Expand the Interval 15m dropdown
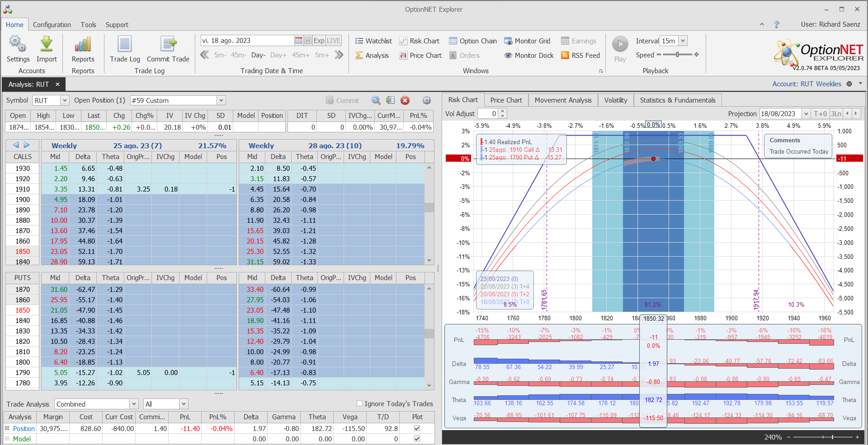The image size is (868, 445). pyautogui.click(x=683, y=41)
